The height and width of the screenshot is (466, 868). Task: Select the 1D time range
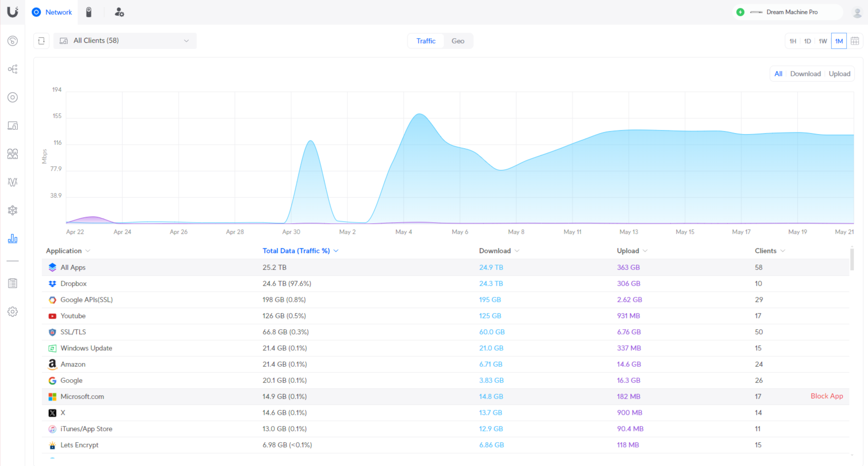tap(807, 41)
